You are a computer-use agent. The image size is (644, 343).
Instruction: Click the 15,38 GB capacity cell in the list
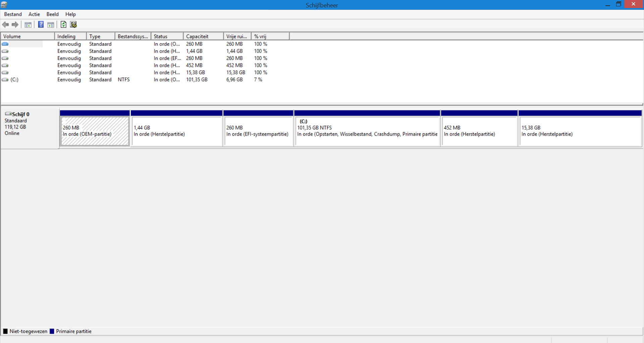pos(196,73)
